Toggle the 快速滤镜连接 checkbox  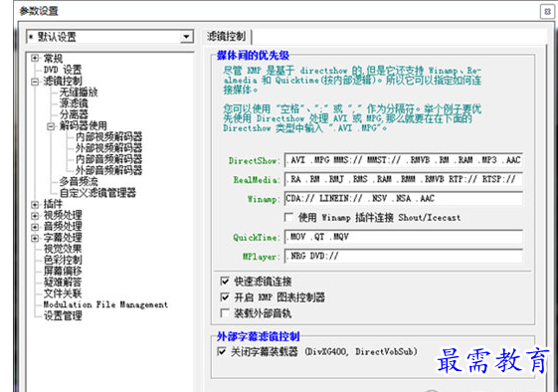click(x=225, y=282)
